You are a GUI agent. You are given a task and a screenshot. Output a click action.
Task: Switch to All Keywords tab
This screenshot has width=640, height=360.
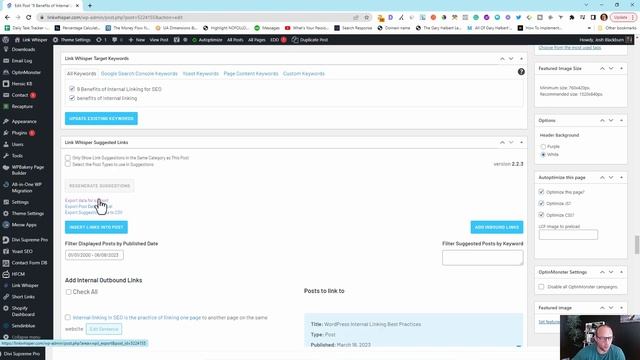(x=82, y=74)
